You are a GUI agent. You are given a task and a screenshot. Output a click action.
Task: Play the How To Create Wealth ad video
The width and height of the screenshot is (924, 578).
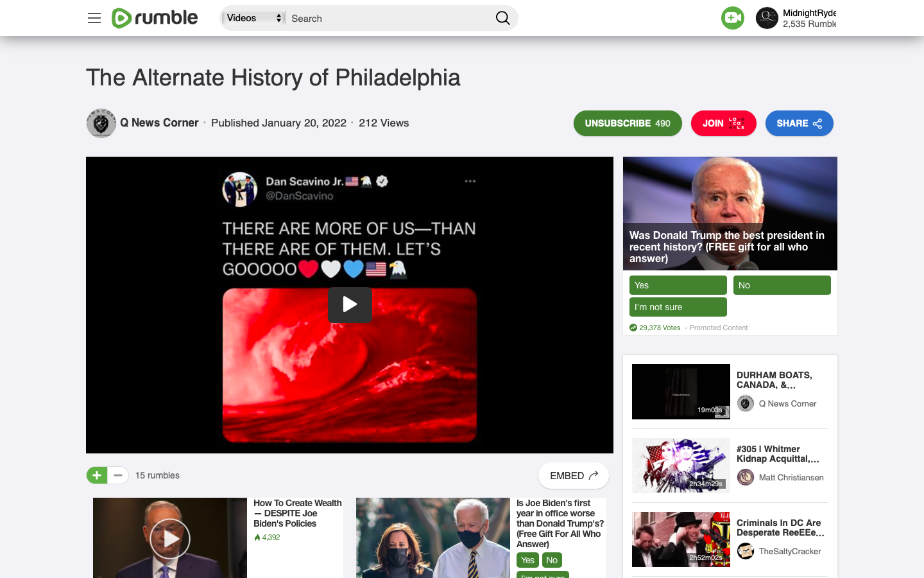coord(170,538)
